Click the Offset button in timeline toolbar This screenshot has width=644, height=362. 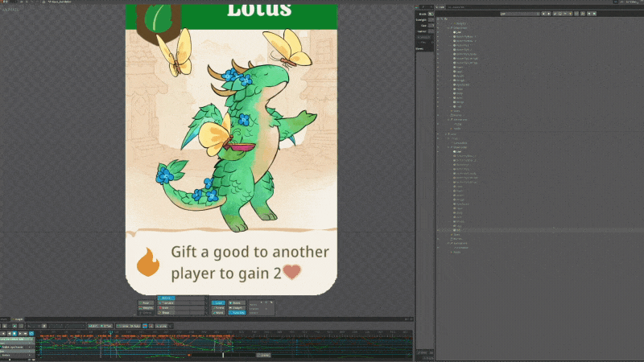click(x=106, y=326)
